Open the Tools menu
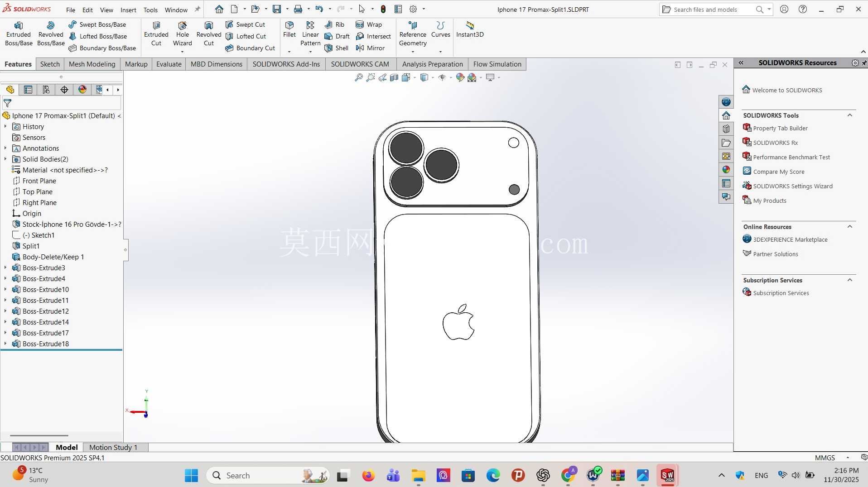868x487 pixels. click(150, 10)
